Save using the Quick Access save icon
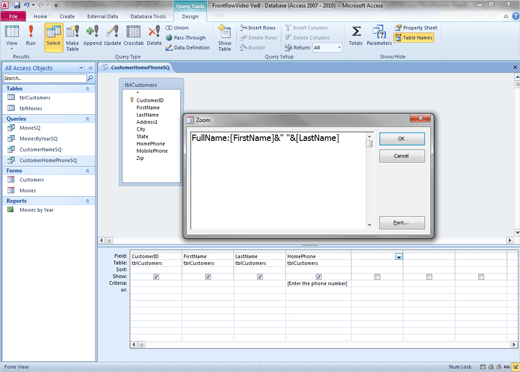This screenshot has width=520, height=372. 17,5
